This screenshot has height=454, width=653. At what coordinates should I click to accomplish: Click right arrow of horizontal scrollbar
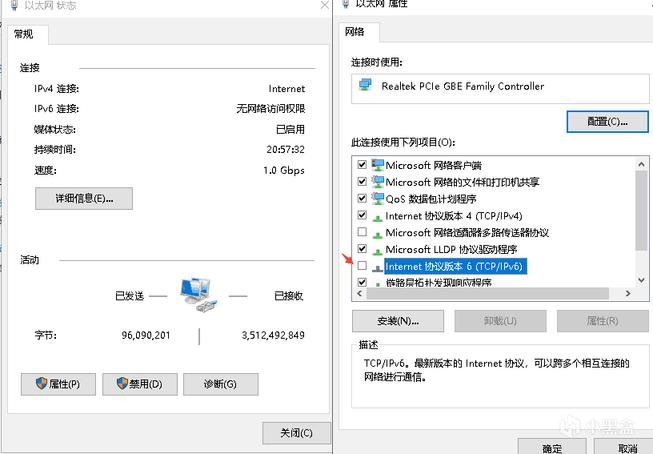628,293
